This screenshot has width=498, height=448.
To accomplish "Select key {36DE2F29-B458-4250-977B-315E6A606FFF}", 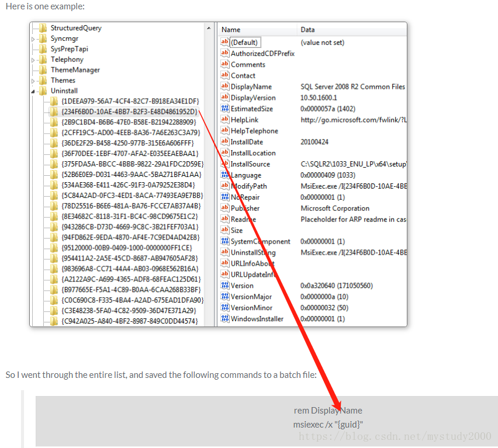I will (x=127, y=143).
